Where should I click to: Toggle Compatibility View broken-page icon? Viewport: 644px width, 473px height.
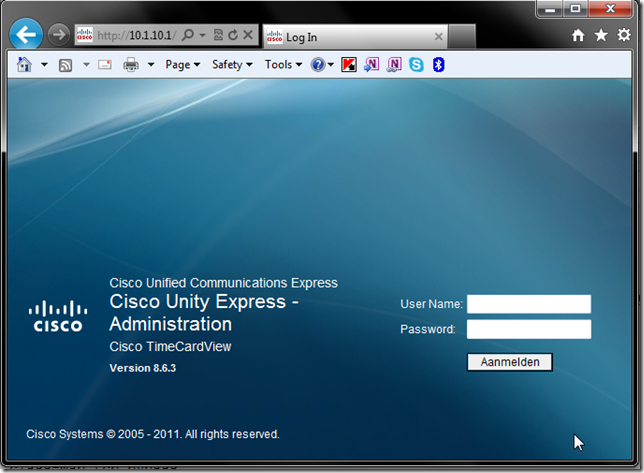tap(218, 35)
